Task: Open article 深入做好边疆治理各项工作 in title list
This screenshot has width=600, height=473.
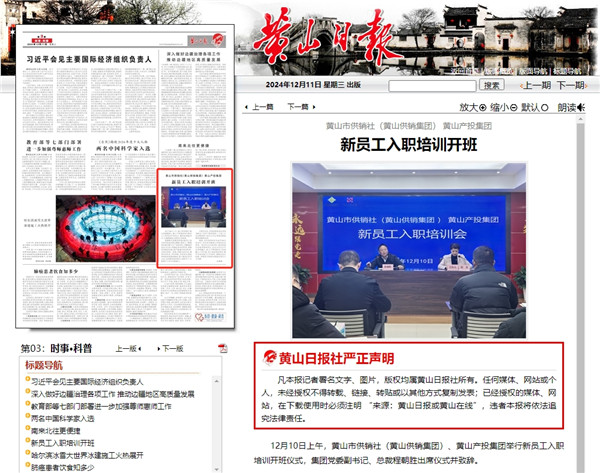Action: pyautogui.click(x=112, y=394)
